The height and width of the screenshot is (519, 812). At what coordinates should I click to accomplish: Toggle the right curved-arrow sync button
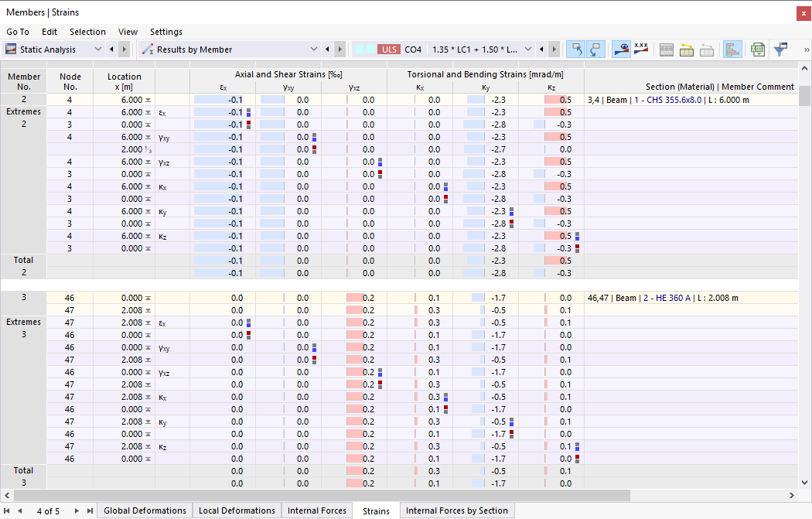[x=596, y=49]
